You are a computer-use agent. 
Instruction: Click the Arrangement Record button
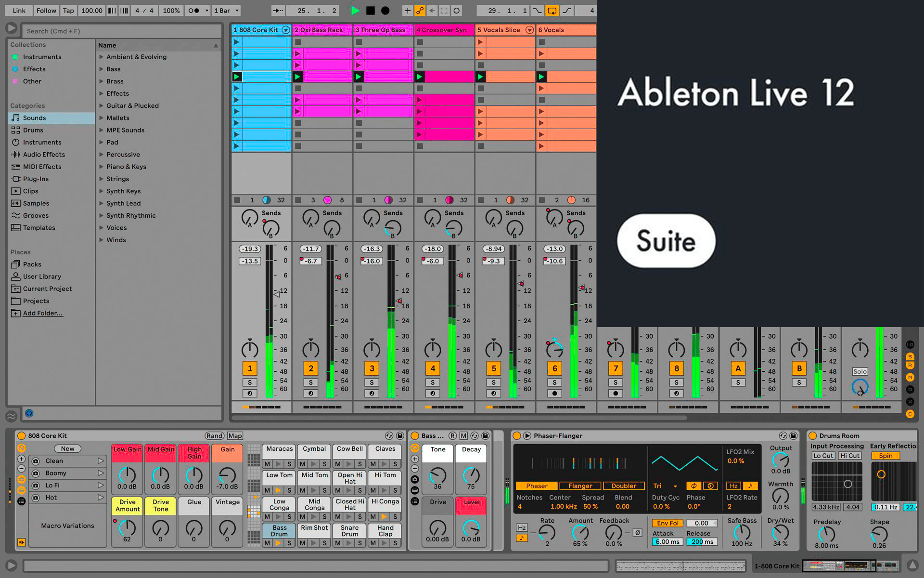click(x=385, y=11)
